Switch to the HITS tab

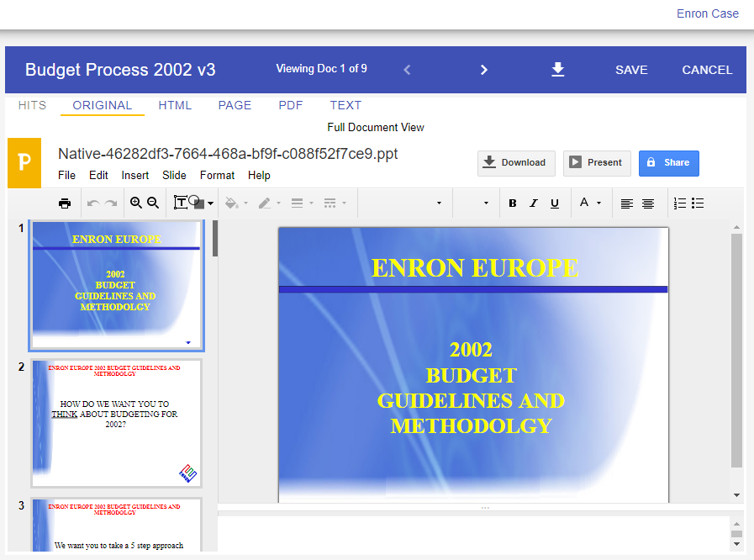(32, 105)
